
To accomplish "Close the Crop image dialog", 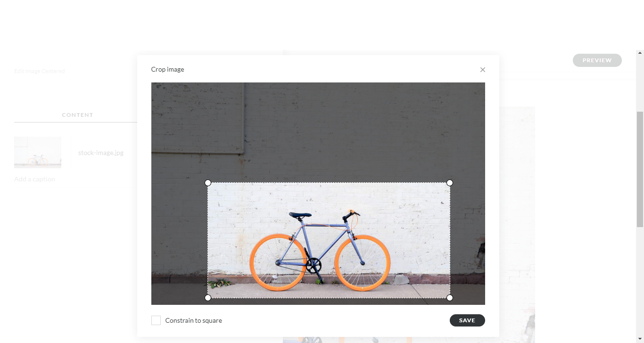I will click(x=482, y=70).
